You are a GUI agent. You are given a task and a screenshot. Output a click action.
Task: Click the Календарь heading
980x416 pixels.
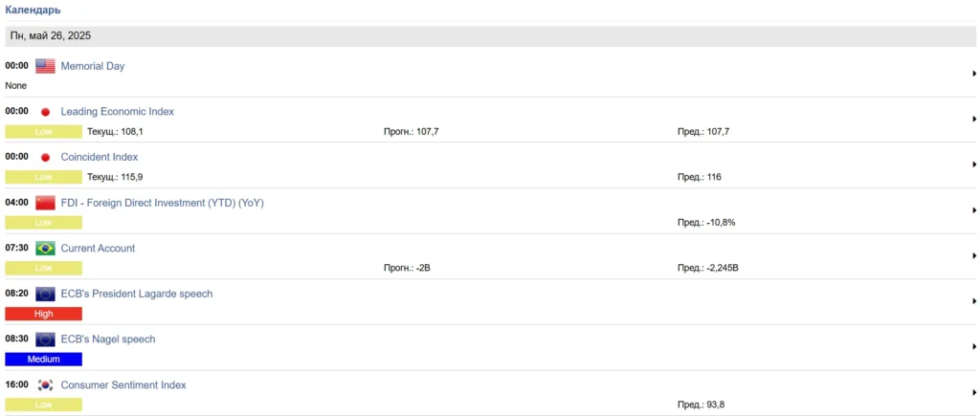pyautogui.click(x=33, y=11)
